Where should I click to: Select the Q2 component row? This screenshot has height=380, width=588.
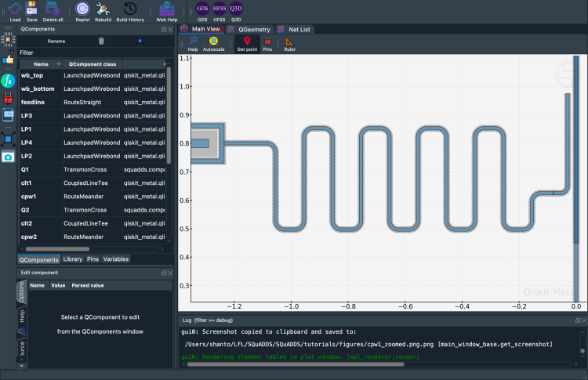tap(93, 210)
